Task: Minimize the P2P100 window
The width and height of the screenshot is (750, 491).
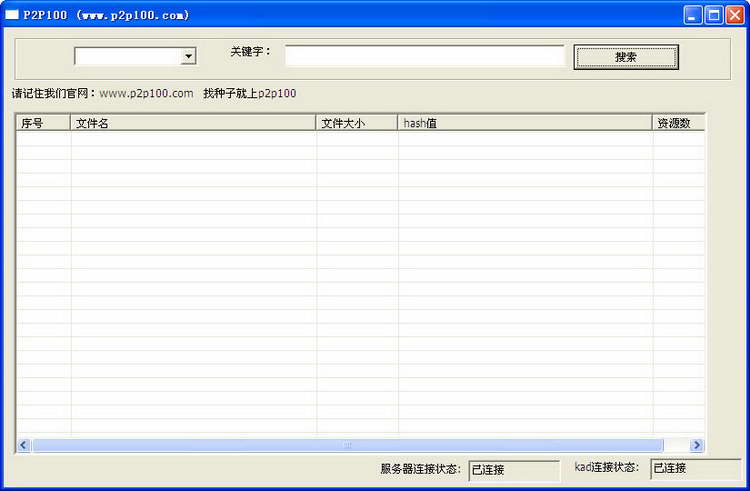Action: point(693,15)
